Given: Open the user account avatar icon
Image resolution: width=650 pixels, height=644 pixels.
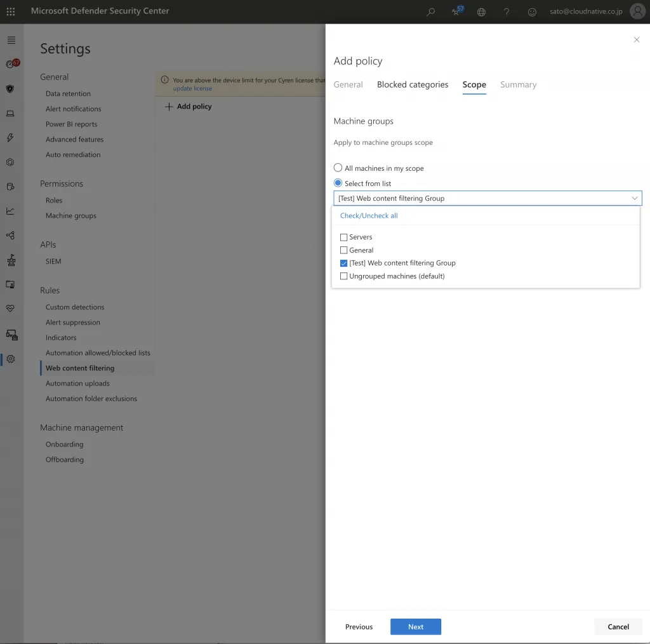Looking at the screenshot, I should [637, 11].
